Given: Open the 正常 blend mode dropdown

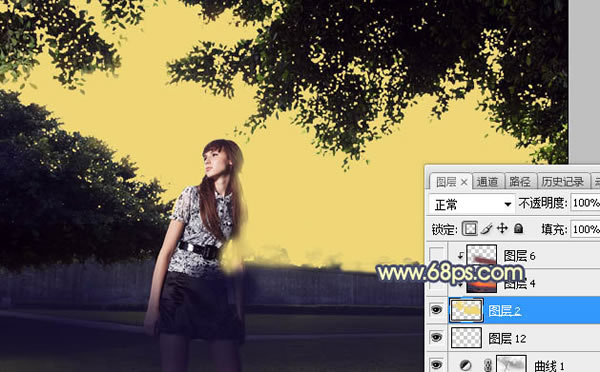Looking at the screenshot, I should tap(471, 205).
